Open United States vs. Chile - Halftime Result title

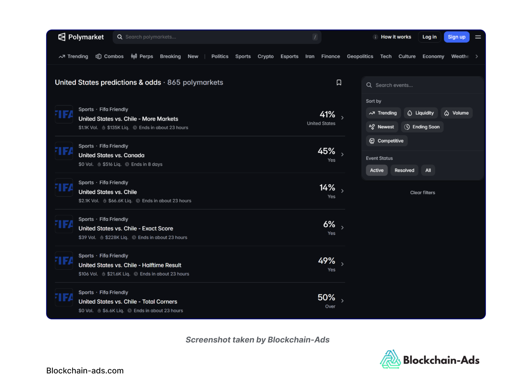(130, 265)
